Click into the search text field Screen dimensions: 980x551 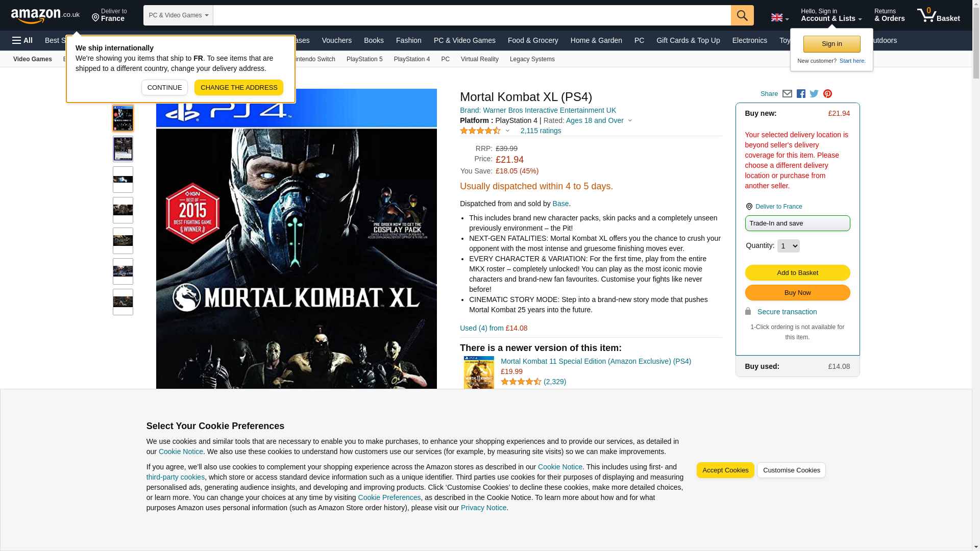click(471, 15)
